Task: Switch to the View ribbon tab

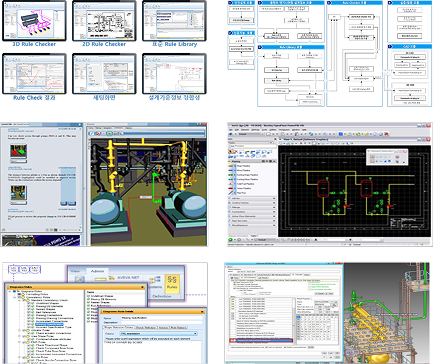Action: [75, 271]
